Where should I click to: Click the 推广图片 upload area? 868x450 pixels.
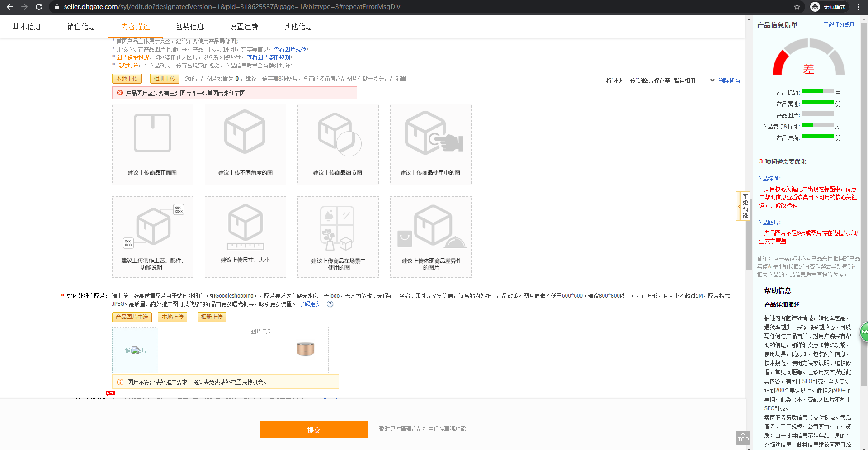tap(135, 350)
